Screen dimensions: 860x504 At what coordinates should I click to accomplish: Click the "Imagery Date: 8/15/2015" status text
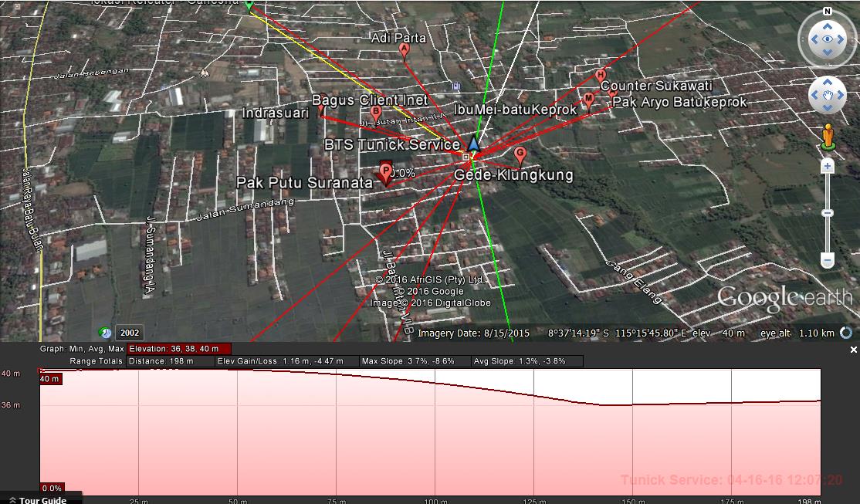[x=473, y=333]
